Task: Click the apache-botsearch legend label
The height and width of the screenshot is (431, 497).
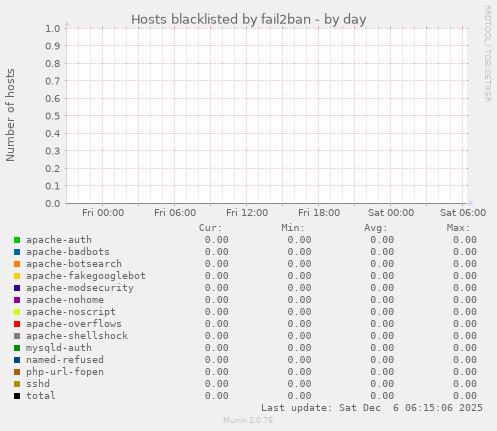Action: click(x=74, y=264)
